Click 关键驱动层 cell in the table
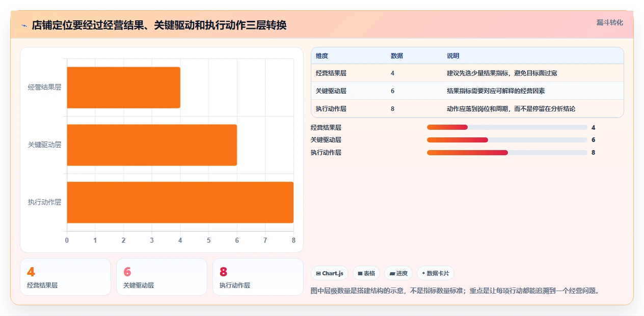 (331, 91)
